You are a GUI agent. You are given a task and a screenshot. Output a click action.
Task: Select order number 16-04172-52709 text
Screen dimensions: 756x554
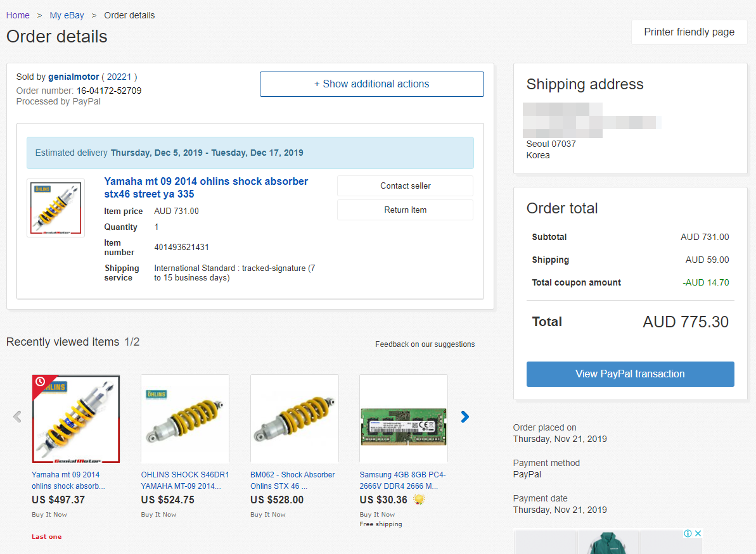(109, 91)
